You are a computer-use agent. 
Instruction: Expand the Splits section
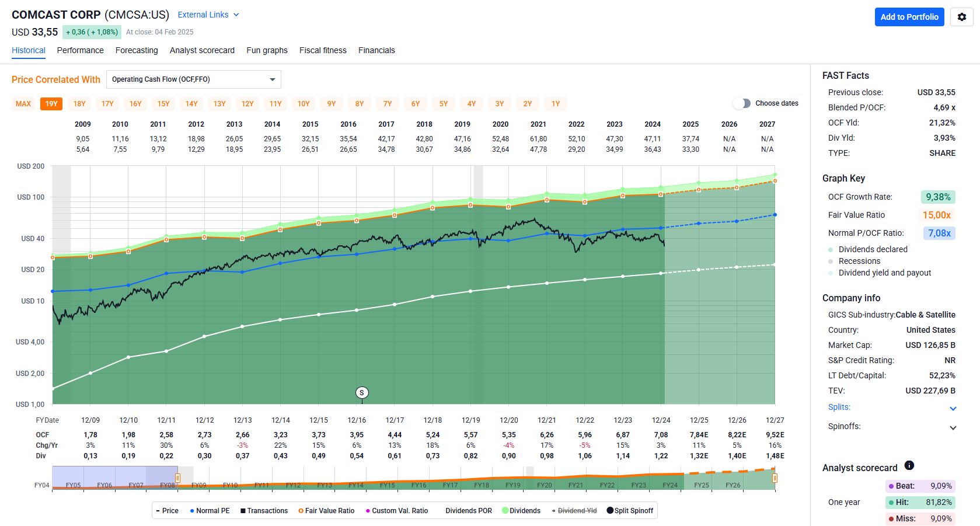(953, 408)
